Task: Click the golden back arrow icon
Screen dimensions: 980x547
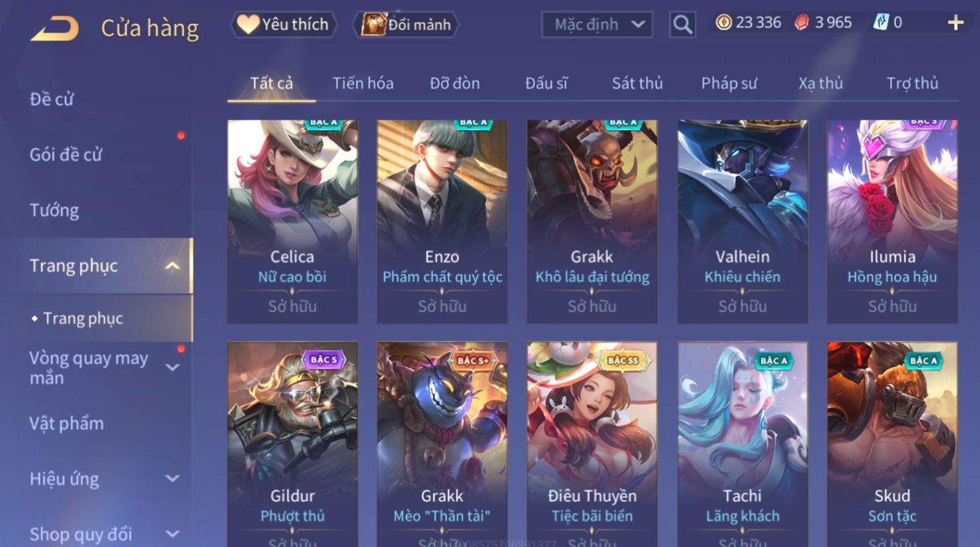Action: (x=54, y=28)
